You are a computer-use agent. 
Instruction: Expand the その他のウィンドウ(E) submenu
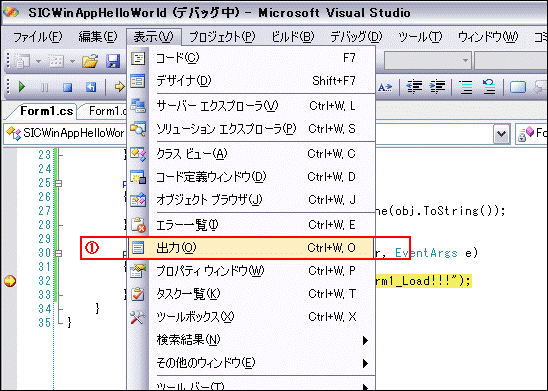[251, 363]
